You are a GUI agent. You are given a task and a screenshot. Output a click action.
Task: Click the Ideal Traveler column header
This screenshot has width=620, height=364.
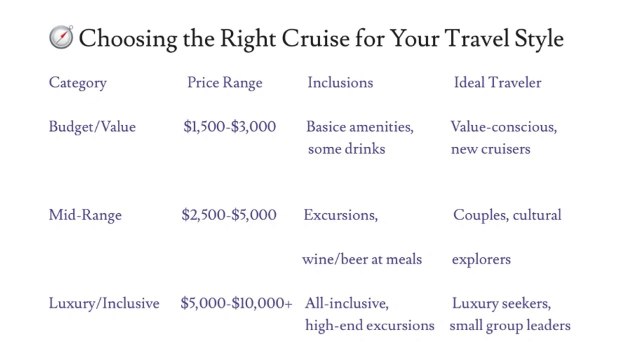pyautogui.click(x=497, y=82)
